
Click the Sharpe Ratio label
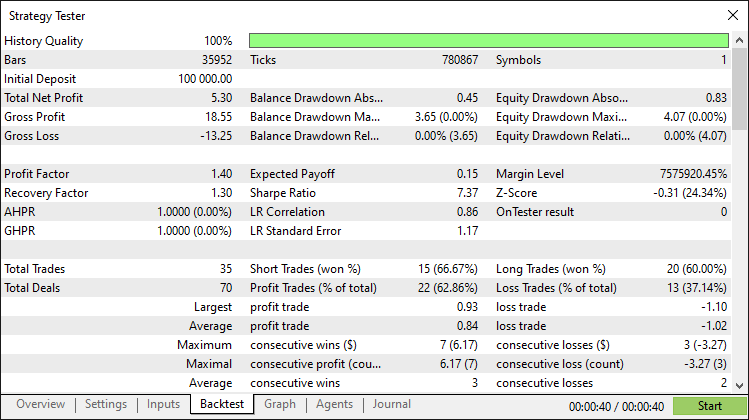(283, 193)
